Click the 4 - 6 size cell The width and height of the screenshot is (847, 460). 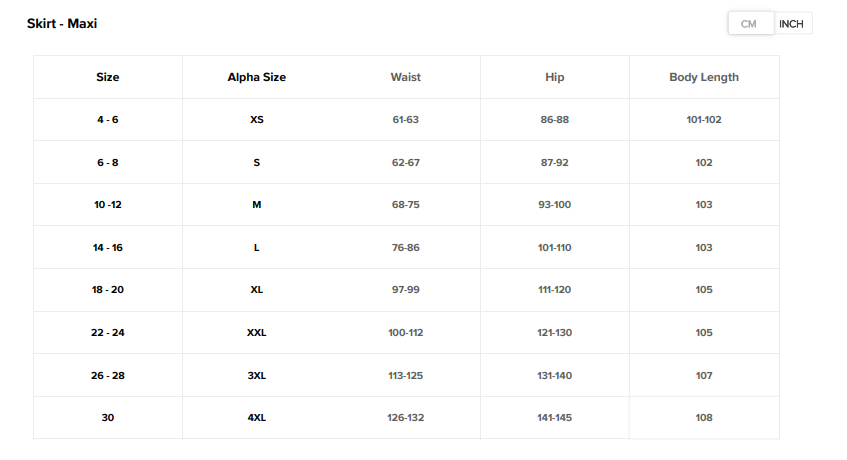click(108, 120)
